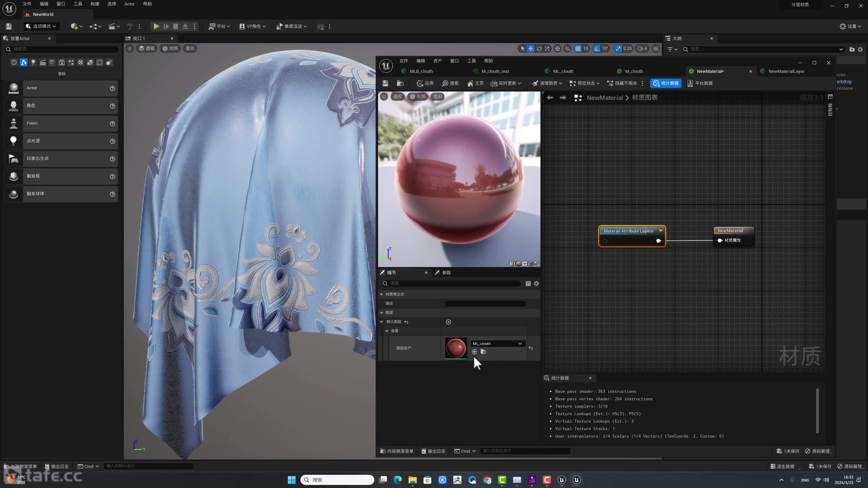This screenshot has height=488, width=868.
Task: Open 光照 view mode in material preview
Action: pos(417,97)
